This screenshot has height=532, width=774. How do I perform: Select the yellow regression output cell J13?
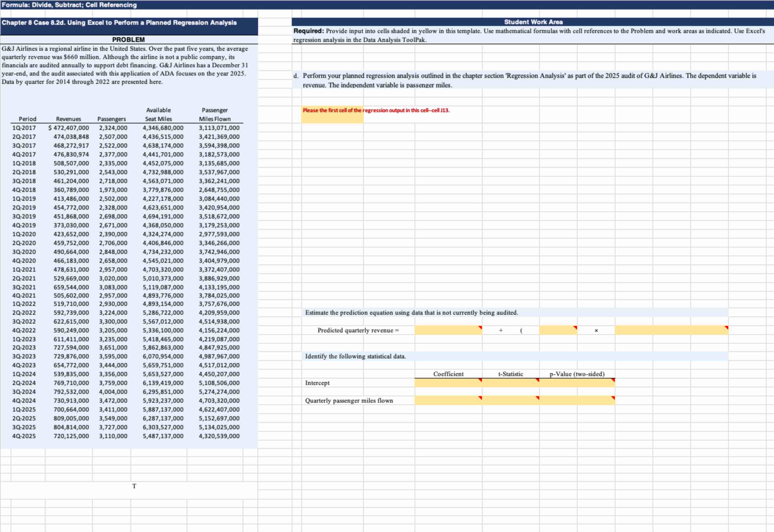pyautogui.click(x=332, y=114)
